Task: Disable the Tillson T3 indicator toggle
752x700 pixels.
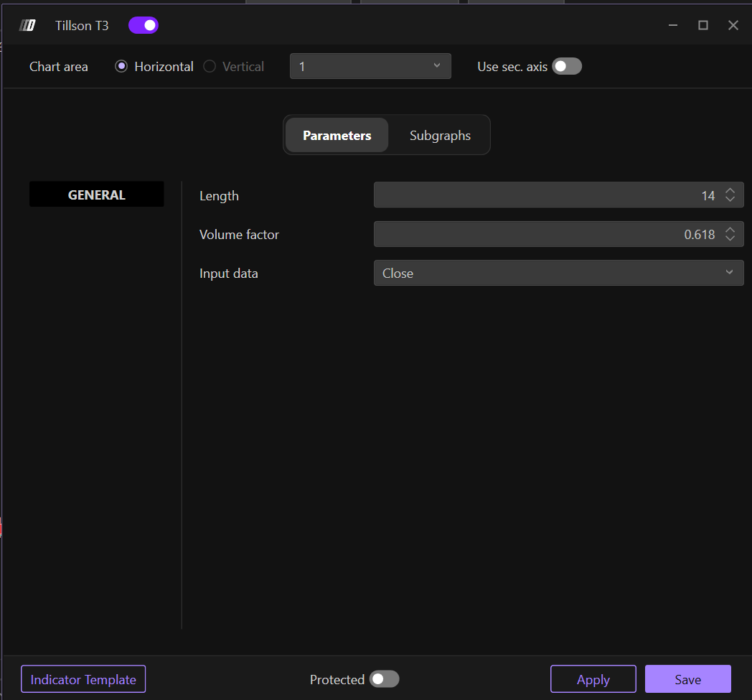Action: pyautogui.click(x=144, y=26)
